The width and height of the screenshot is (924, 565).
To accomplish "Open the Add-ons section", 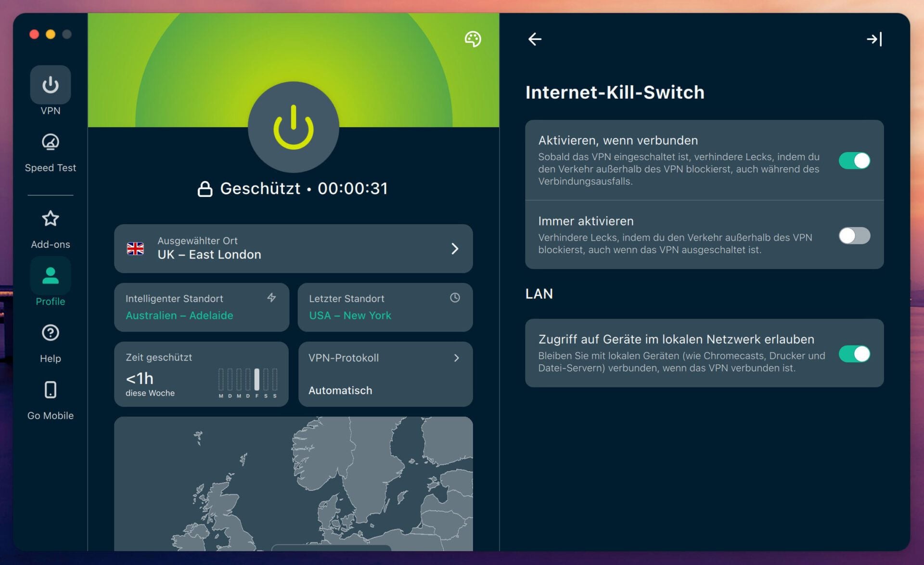I will 50,219.
